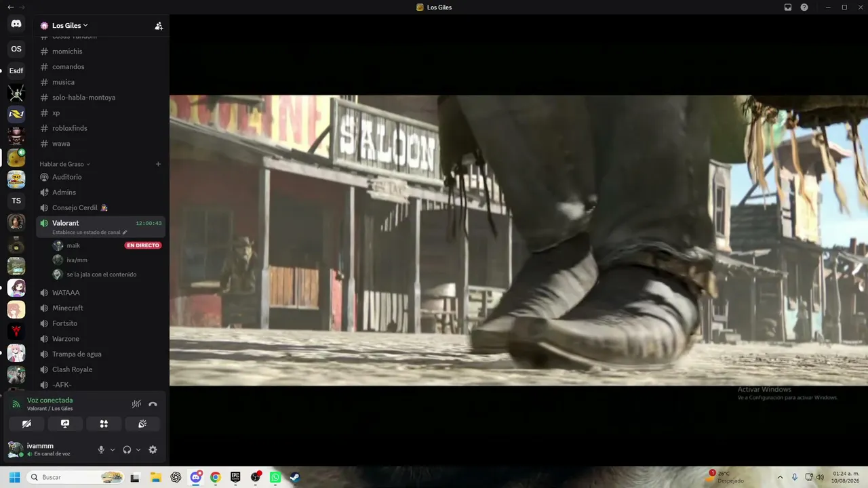Open the wawa text channel
Viewport: 868px width, 488px height.
[101, 144]
